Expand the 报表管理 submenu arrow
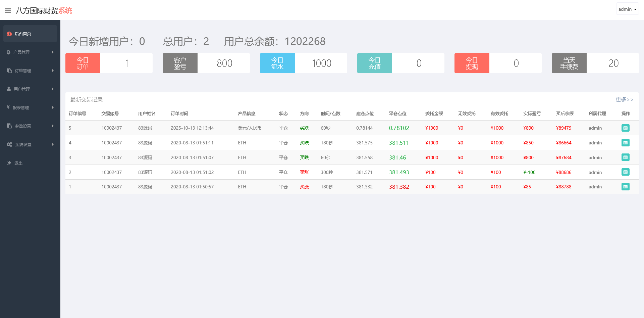Viewport: 644px width, 318px height. pos(53,107)
